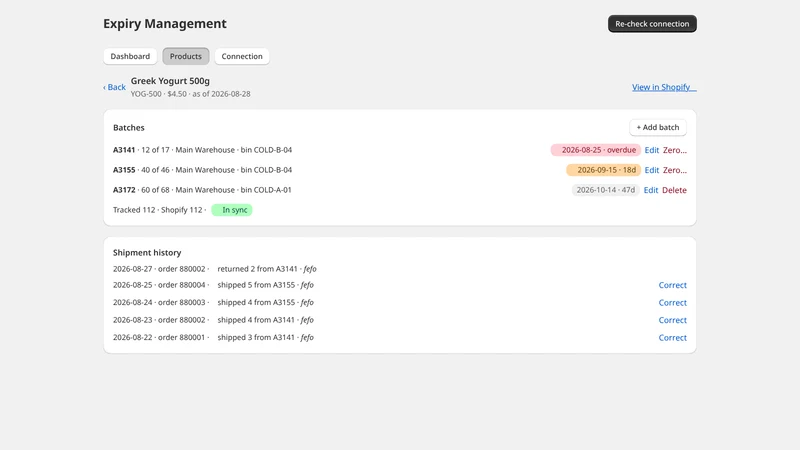
Task: Switch to the Dashboard tab
Action: 130,56
